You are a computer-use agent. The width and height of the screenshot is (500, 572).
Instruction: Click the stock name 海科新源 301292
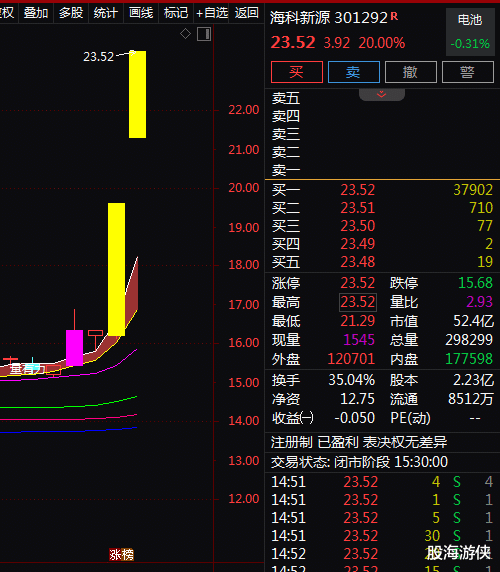point(329,18)
